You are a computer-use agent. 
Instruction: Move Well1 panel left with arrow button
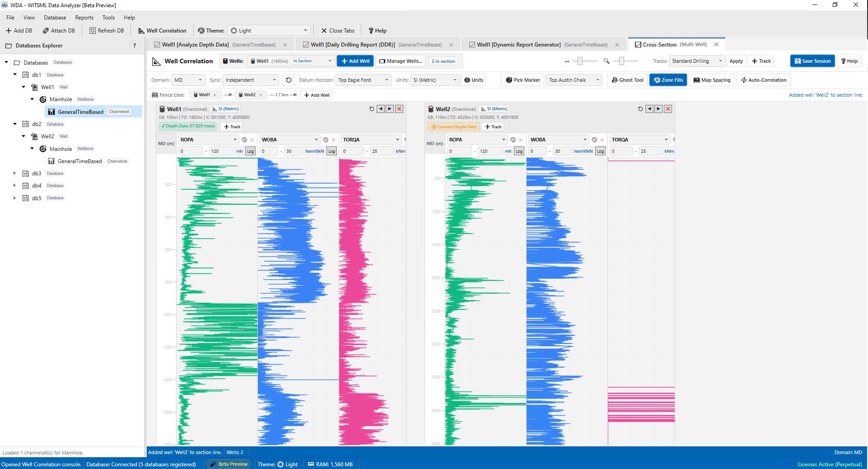(x=381, y=109)
